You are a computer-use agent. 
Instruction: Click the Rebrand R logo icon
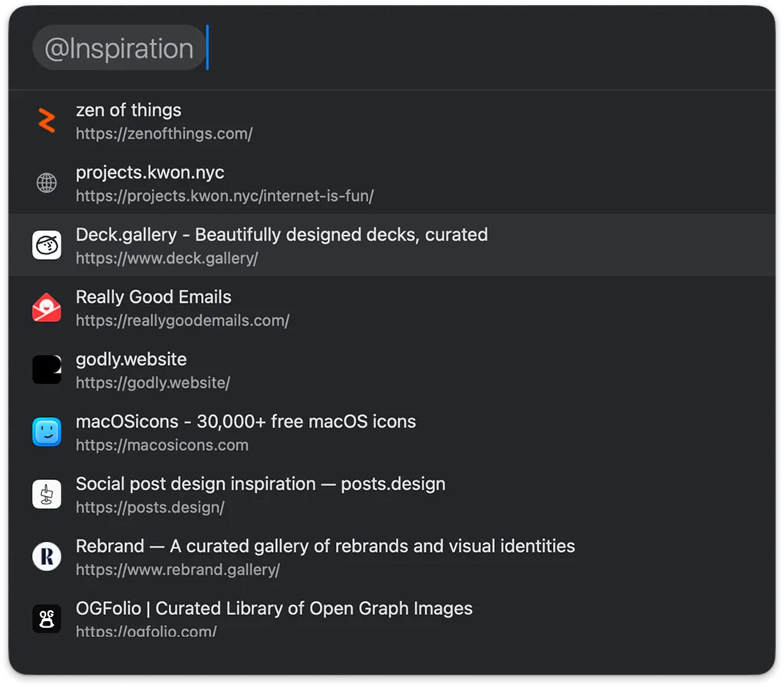point(47,556)
